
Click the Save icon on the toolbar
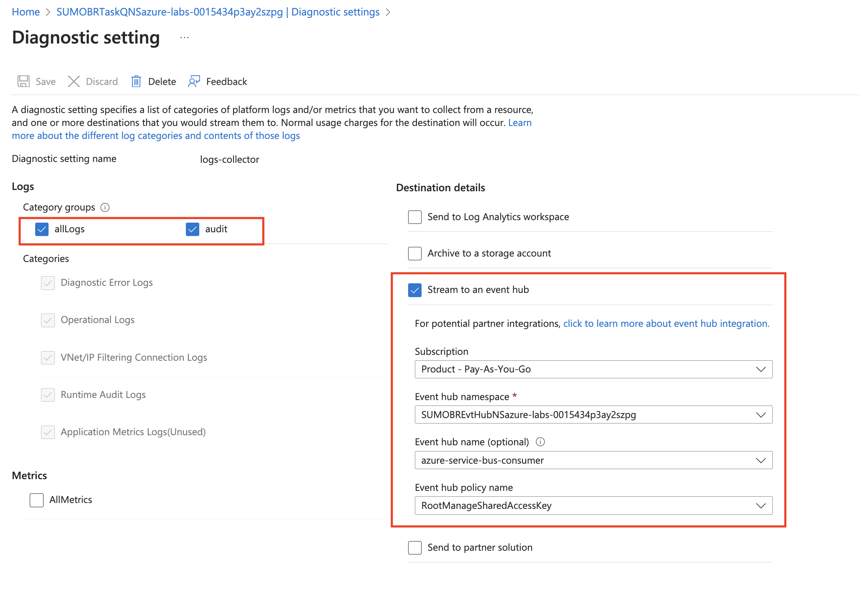tap(24, 81)
